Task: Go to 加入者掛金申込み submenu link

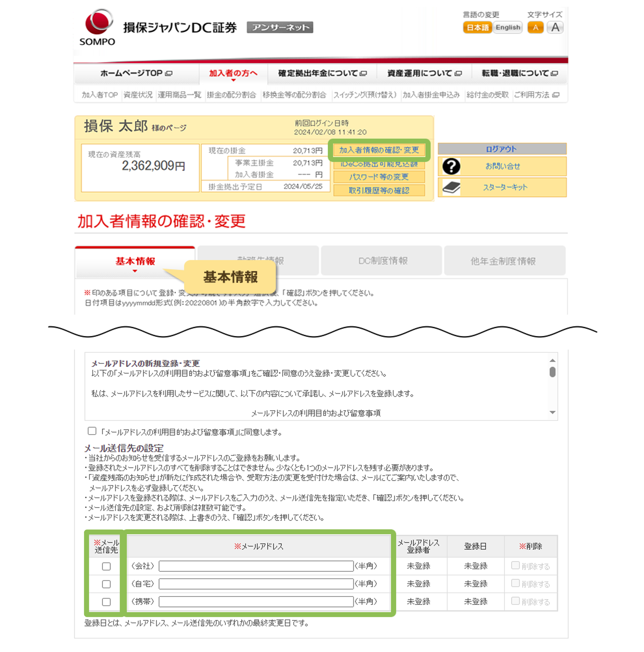Action: 431,95
